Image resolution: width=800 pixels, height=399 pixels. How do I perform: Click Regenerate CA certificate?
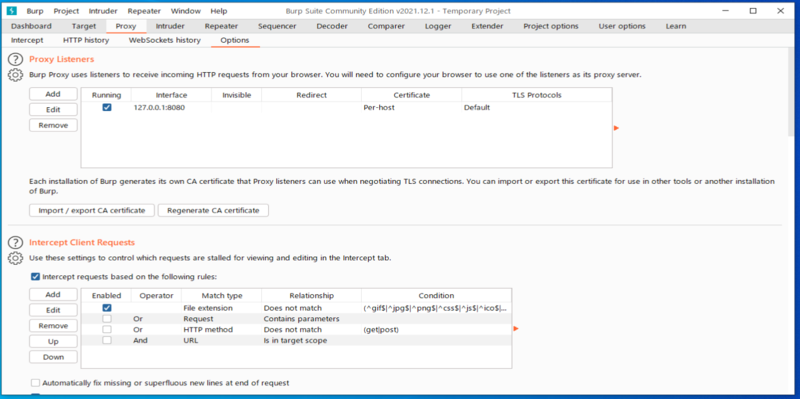(x=213, y=210)
